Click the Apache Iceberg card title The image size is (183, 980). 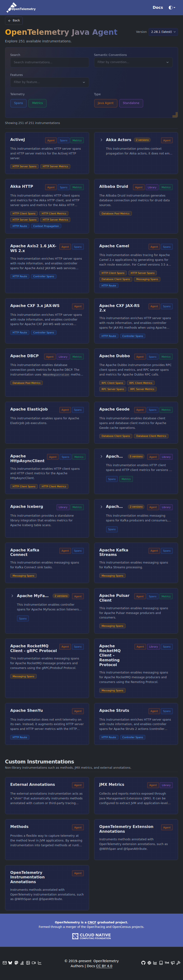[x=27, y=507]
